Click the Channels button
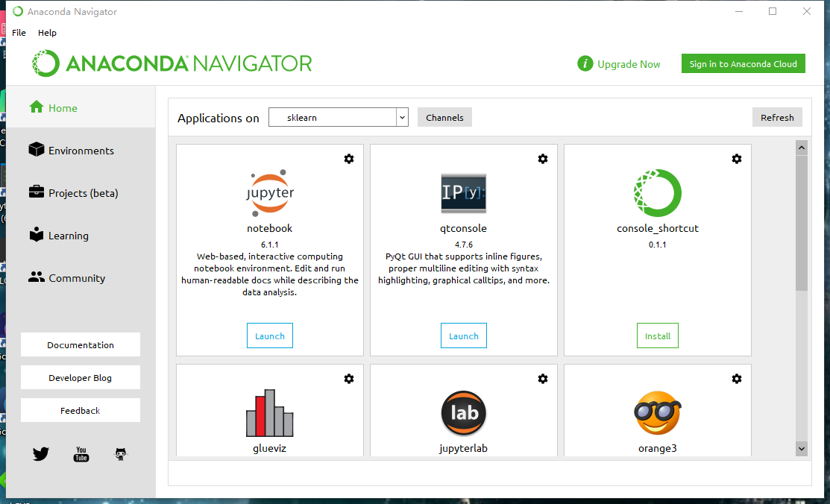The width and height of the screenshot is (830, 504). [x=444, y=118]
